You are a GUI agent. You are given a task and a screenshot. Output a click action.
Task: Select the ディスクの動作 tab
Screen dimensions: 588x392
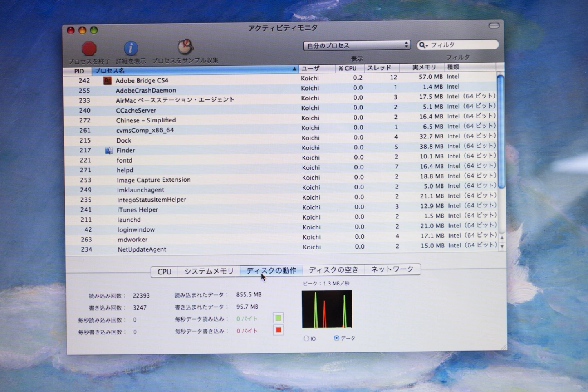271,270
